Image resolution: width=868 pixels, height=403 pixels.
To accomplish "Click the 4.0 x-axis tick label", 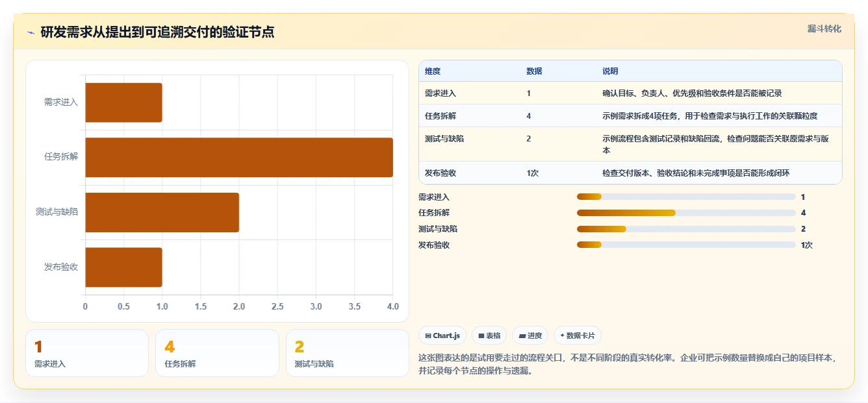I will tap(393, 306).
